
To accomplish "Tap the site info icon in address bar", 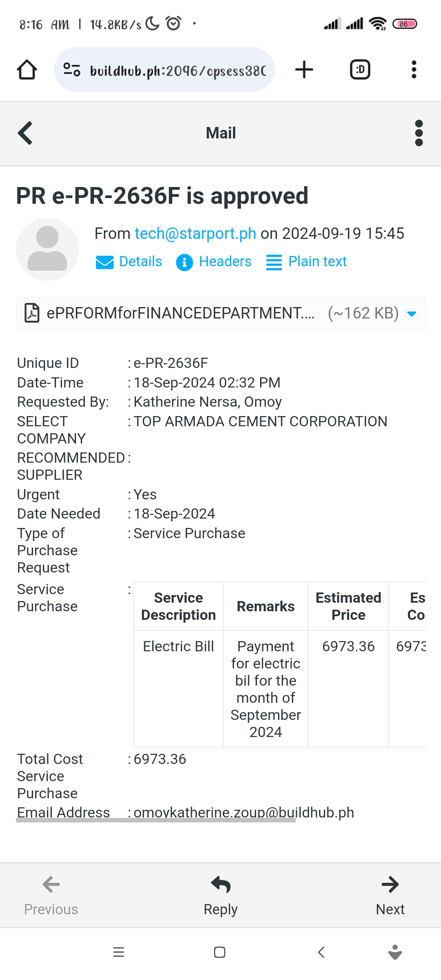I will pyautogui.click(x=72, y=70).
